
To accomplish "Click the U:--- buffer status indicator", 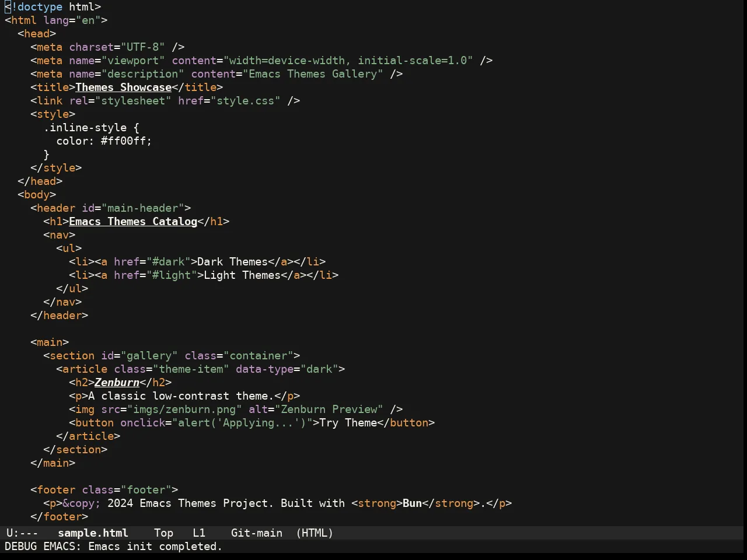I will [x=22, y=533].
